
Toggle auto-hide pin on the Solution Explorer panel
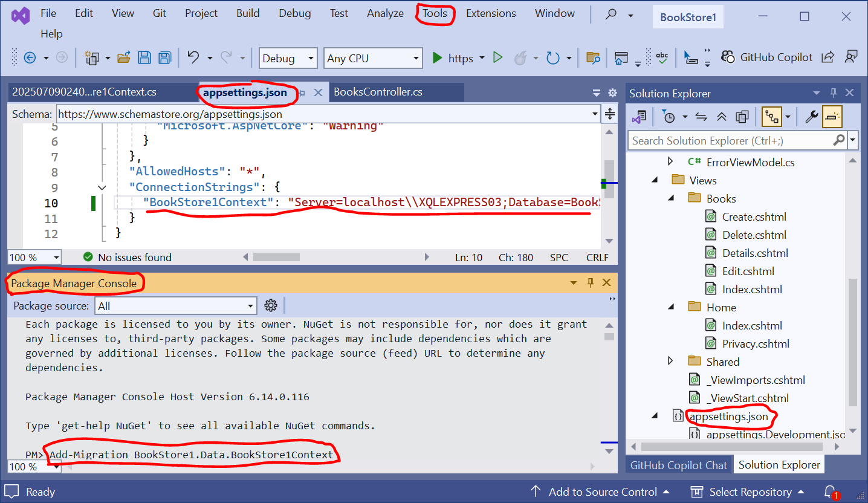point(834,93)
